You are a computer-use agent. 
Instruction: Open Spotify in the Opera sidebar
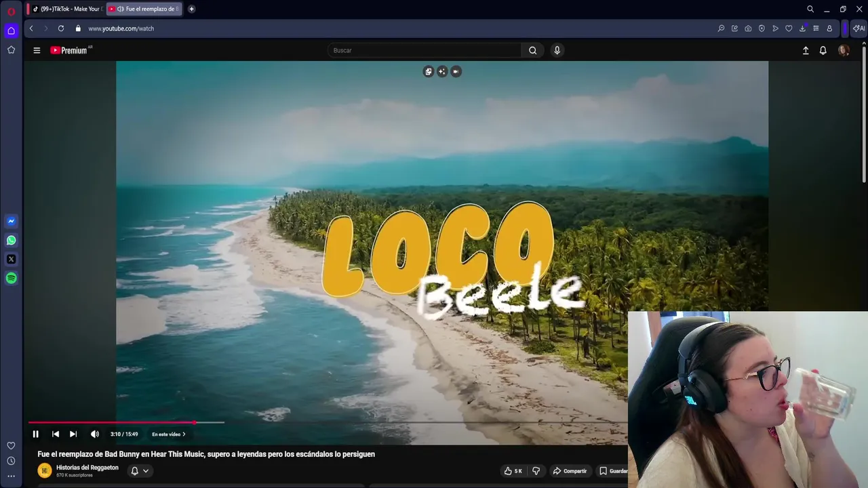pos(11,278)
